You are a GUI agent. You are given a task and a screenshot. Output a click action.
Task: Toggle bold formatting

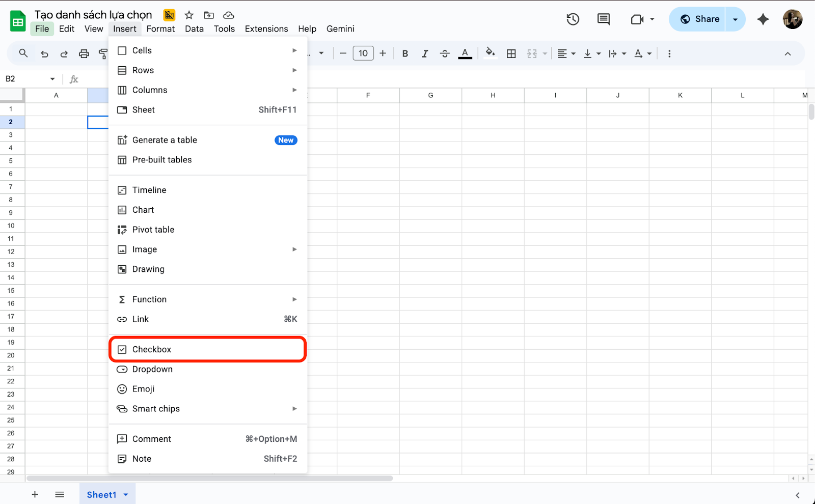pyautogui.click(x=405, y=53)
